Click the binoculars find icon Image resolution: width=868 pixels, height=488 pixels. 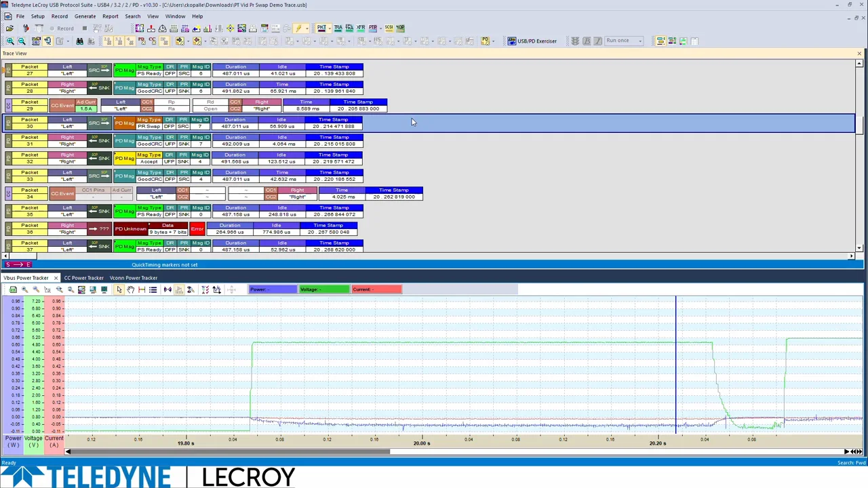tap(79, 41)
